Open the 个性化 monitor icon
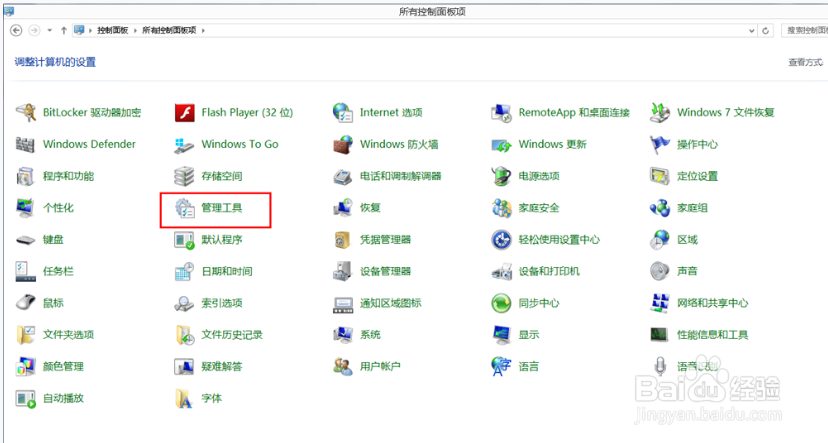828x443 pixels. 25,208
